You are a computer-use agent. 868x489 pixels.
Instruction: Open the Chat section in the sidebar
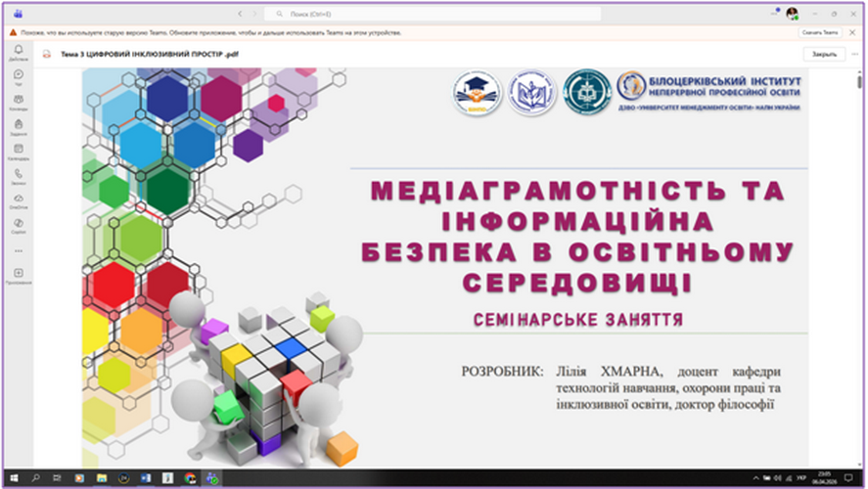19,76
